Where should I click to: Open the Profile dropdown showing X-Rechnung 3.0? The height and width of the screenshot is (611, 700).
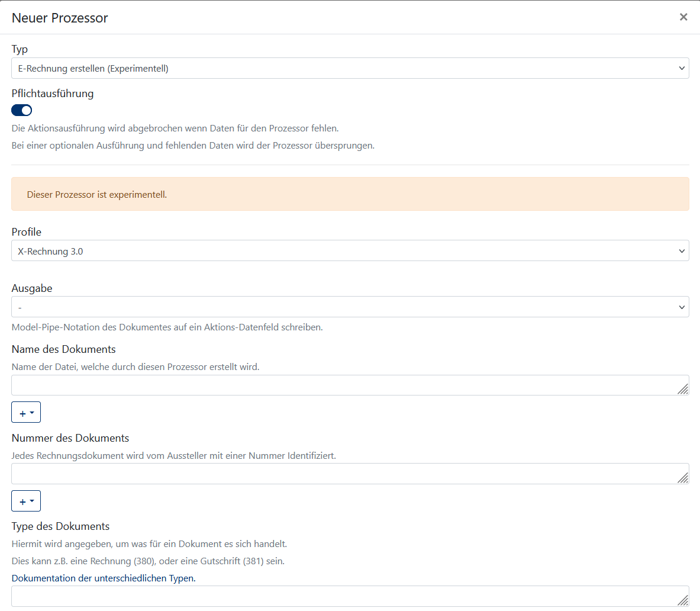click(350, 251)
